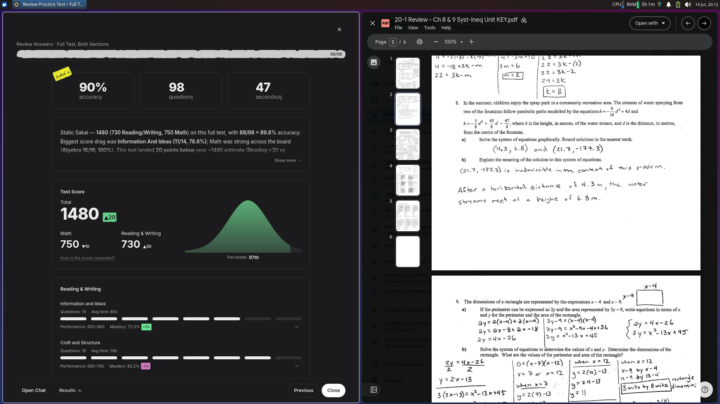Open the View menu in PDF viewer
The image size is (720, 404).
[x=413, y=28]
